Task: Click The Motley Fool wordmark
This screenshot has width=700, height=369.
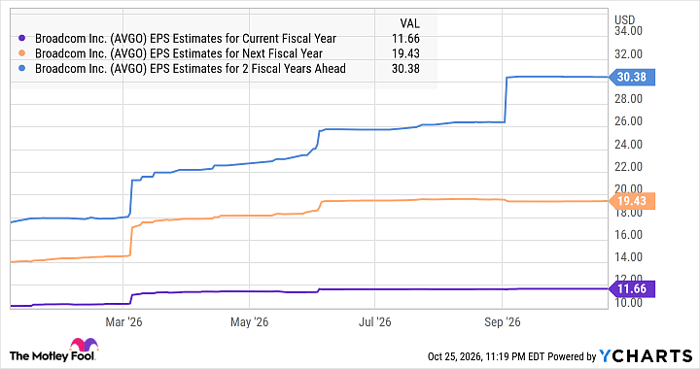Action: tap(52, 356)
